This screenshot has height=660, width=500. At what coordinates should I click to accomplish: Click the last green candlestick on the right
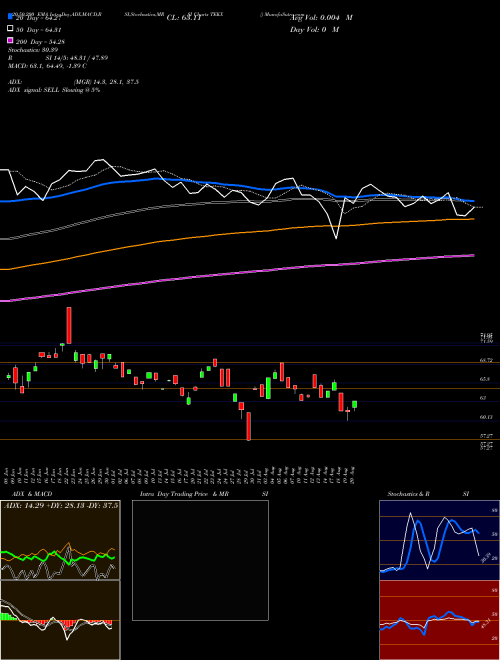click(x=355, y=405)
